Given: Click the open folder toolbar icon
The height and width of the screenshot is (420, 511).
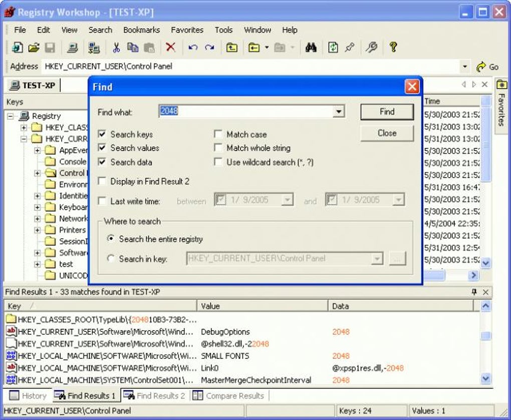Looking at the screenshot, I should 34,48.
